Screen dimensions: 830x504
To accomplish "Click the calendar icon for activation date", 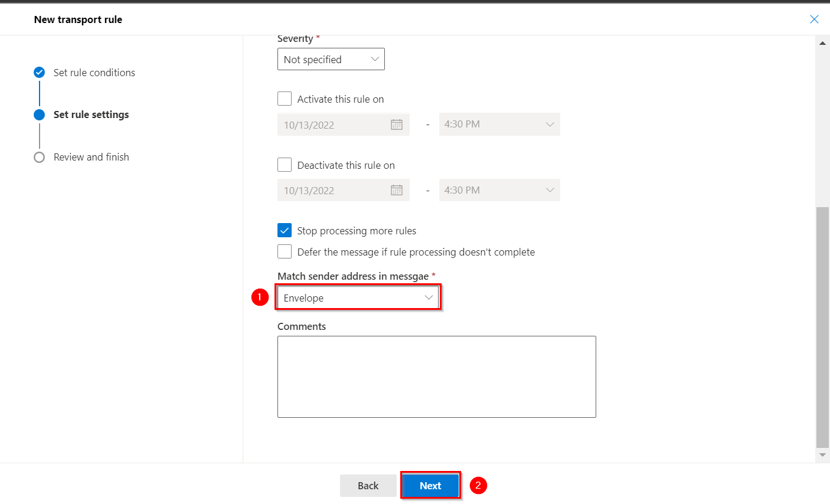I will 397,125.
